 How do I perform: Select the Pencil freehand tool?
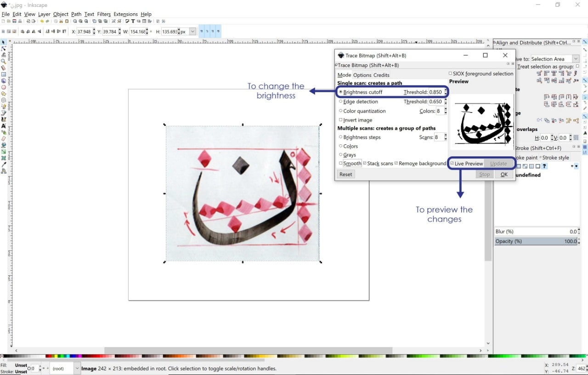point(3,106)
